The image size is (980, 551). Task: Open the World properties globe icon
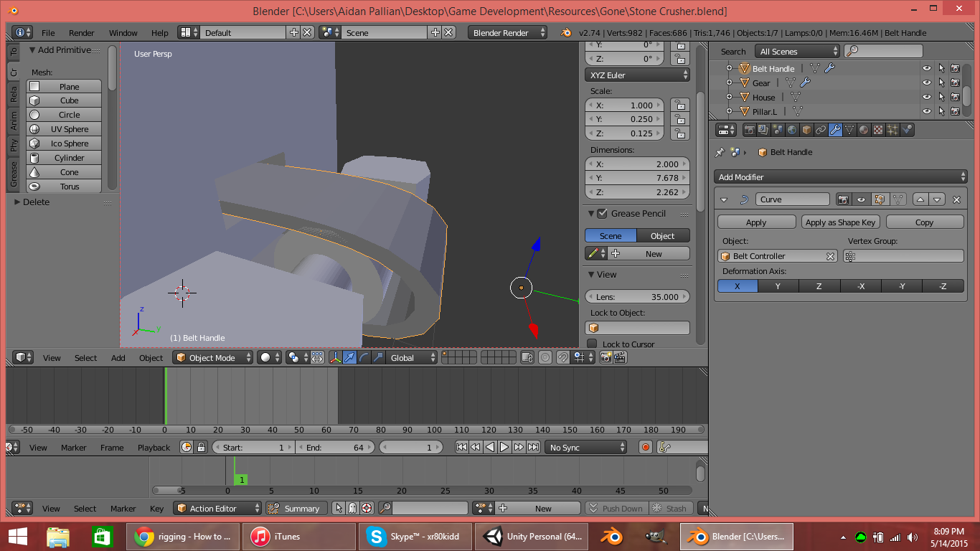(x=792, y=130)
